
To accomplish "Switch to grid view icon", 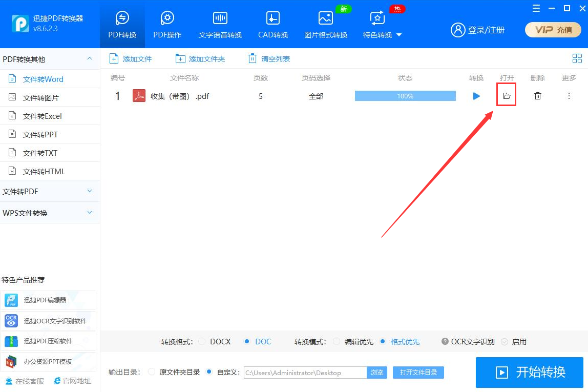I will pos(577,58).
